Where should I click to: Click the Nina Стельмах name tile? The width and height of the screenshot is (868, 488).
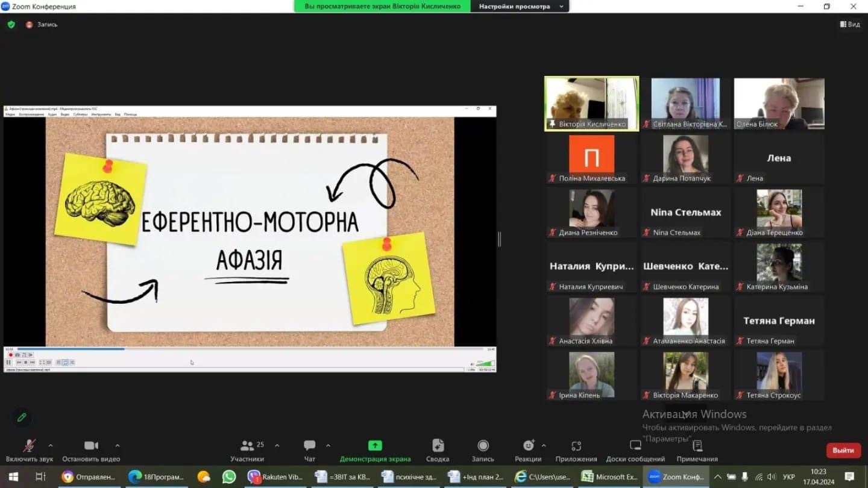coord(685,212)
